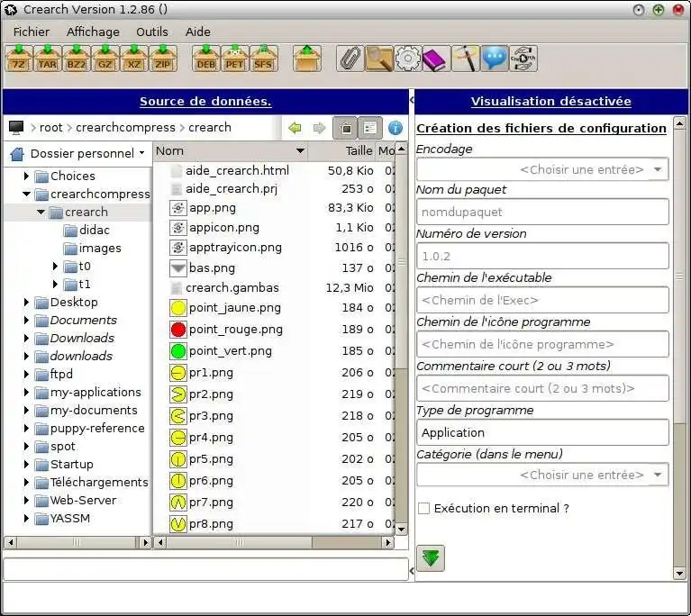Click the TAR archive toolbar icon

click(48, 59)
